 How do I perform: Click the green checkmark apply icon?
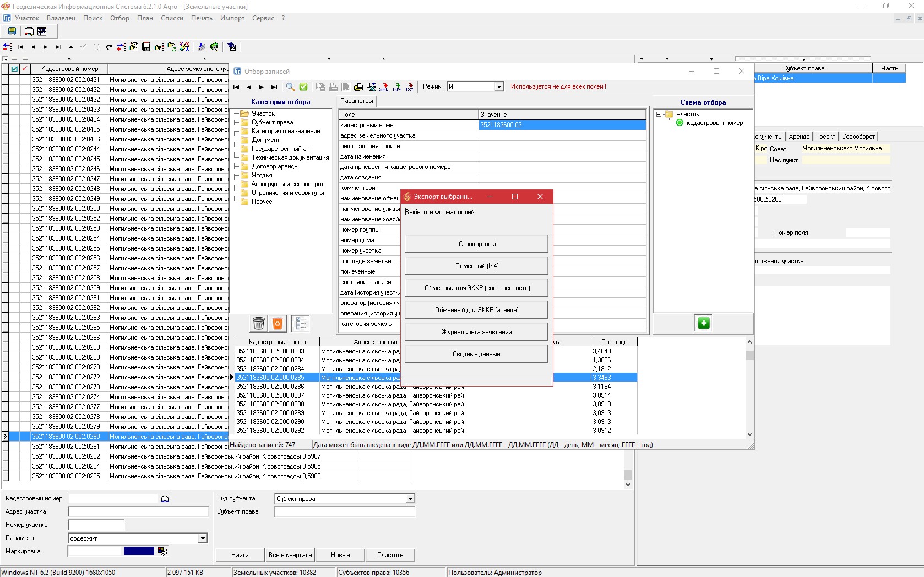pos(303,87)
